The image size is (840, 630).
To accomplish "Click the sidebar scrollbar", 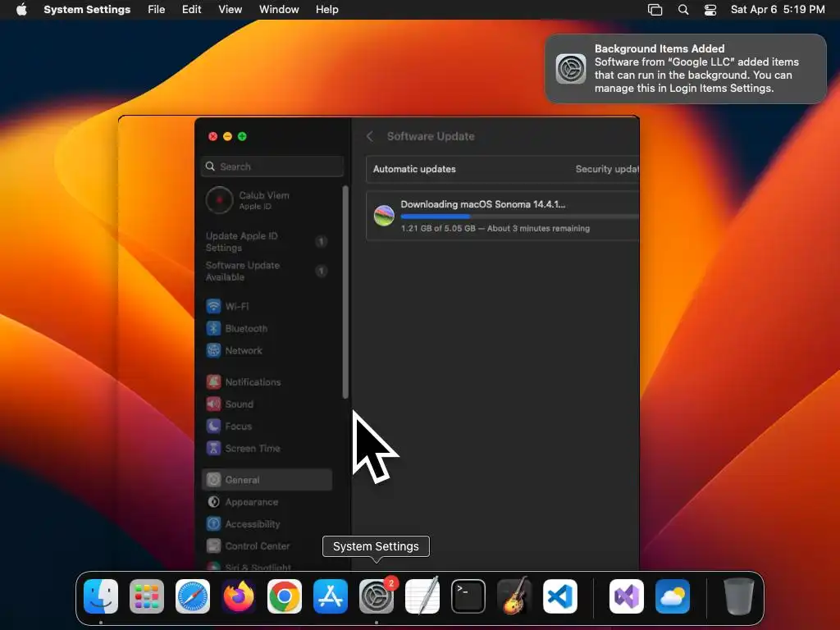I will coord(345,292).
